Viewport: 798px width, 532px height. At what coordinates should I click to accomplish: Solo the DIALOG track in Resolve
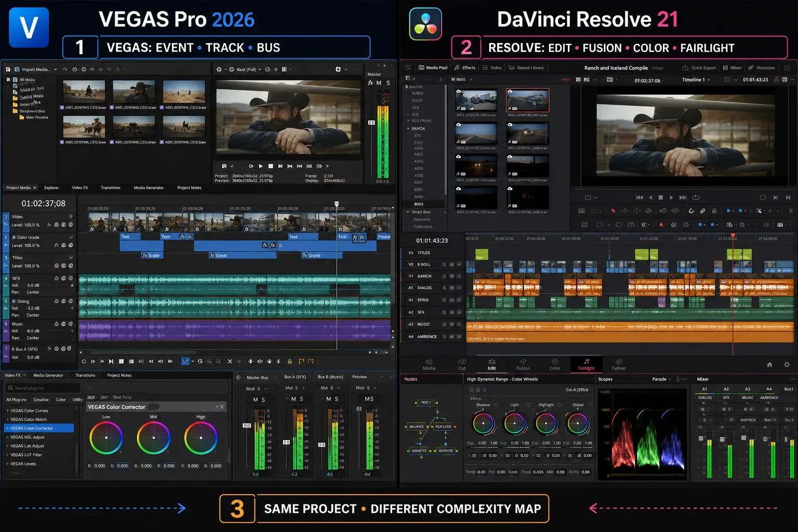[444, 288]
